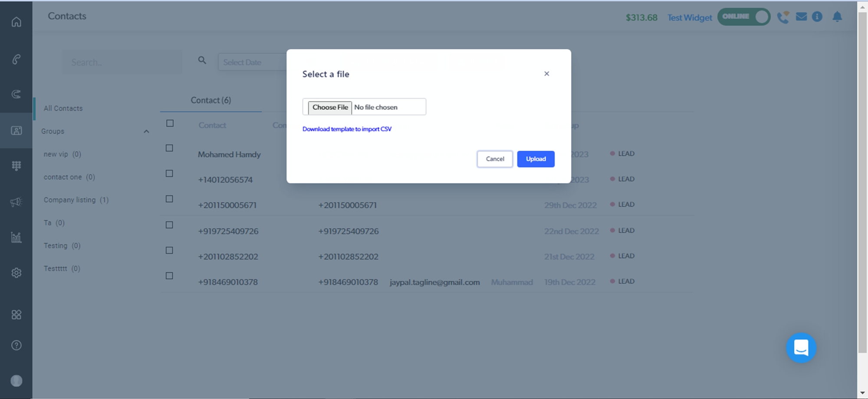
Task: Click the help question mark icon
Action: pos(16,345)
